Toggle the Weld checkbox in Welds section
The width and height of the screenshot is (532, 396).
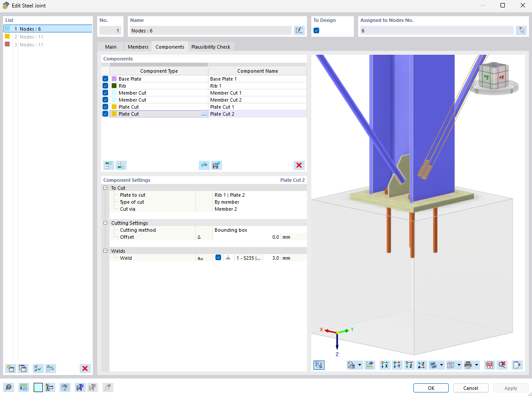218,258
